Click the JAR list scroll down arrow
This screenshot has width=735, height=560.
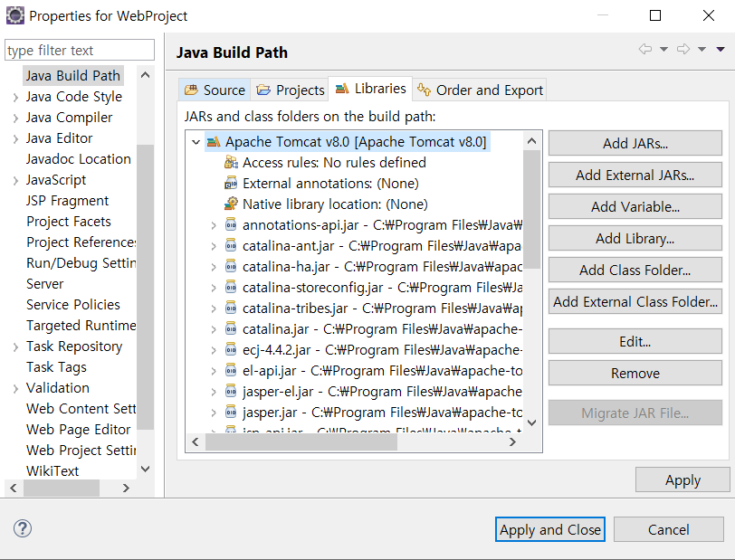[x=531, y=422]
